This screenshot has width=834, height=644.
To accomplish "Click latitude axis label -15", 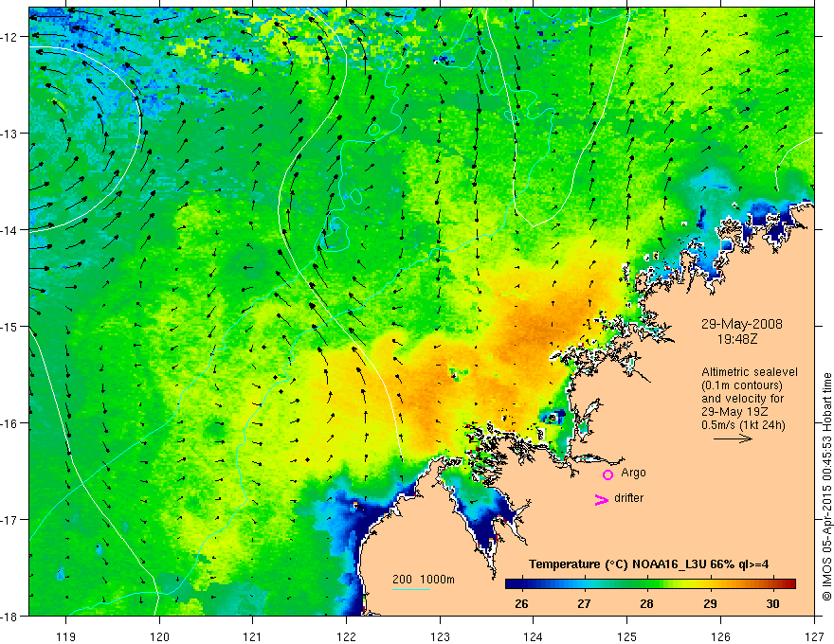I will [9, 327].
